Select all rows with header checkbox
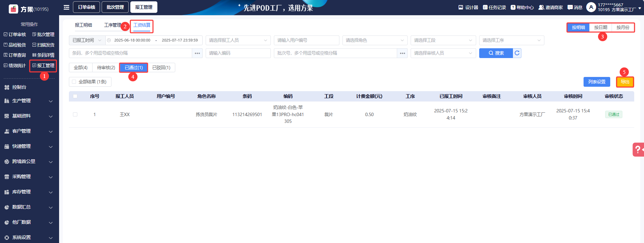This screenshot has width=644, height=243. click(x=75, y=96)
